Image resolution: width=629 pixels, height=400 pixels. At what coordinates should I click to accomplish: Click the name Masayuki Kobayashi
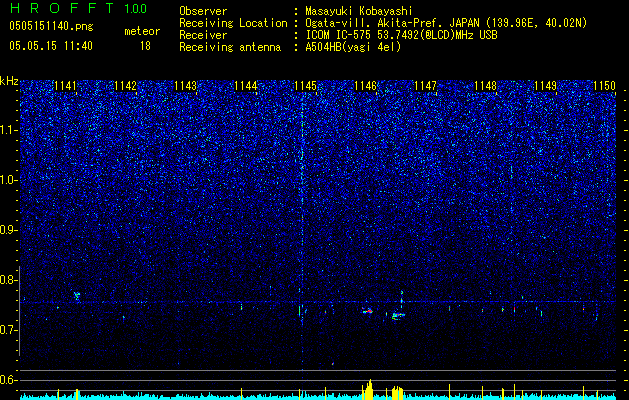coord(359,11)
